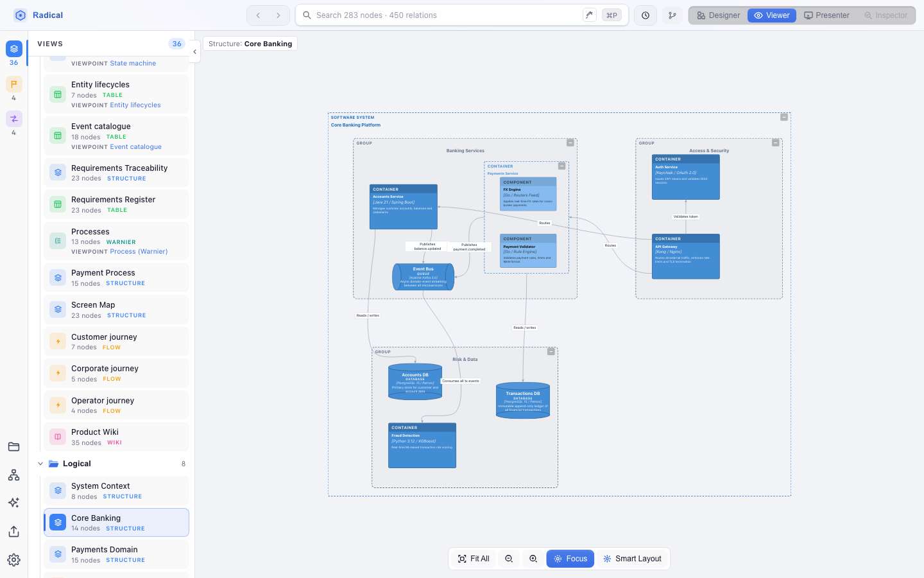Zoom out the diagram canvas
The width and height of the screenshot is (924, 578).
[509, 559]
